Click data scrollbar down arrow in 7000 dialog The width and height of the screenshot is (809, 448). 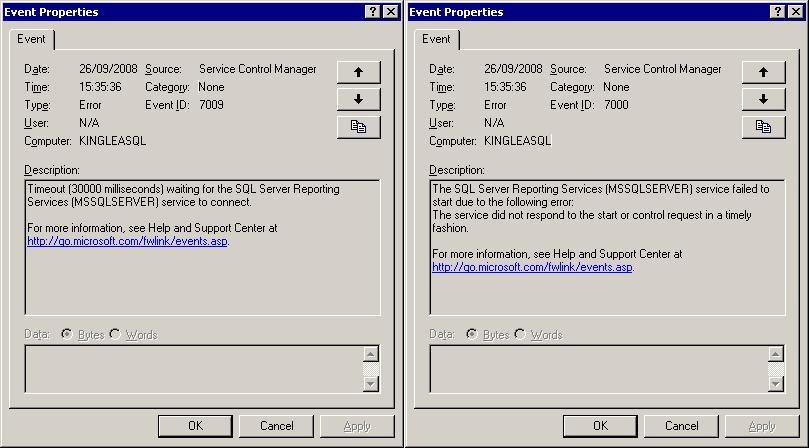coord(776,384)
